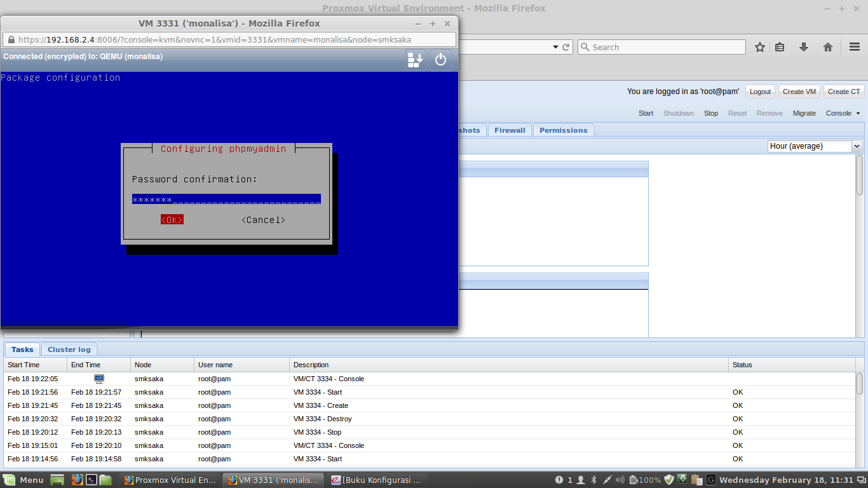Image resolution: width=868 pixels, height=488 pixels.
Task: Select the 'VM 3334 - Create' task row
Action: (430, 405)
